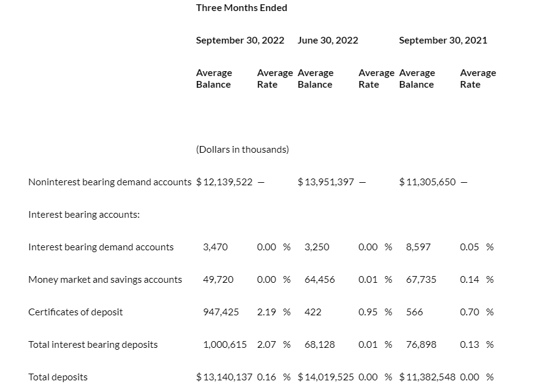Screen dimensions: 535x392
Task: Click the "Three Months Ended" heading
Action: coord(241,8)
